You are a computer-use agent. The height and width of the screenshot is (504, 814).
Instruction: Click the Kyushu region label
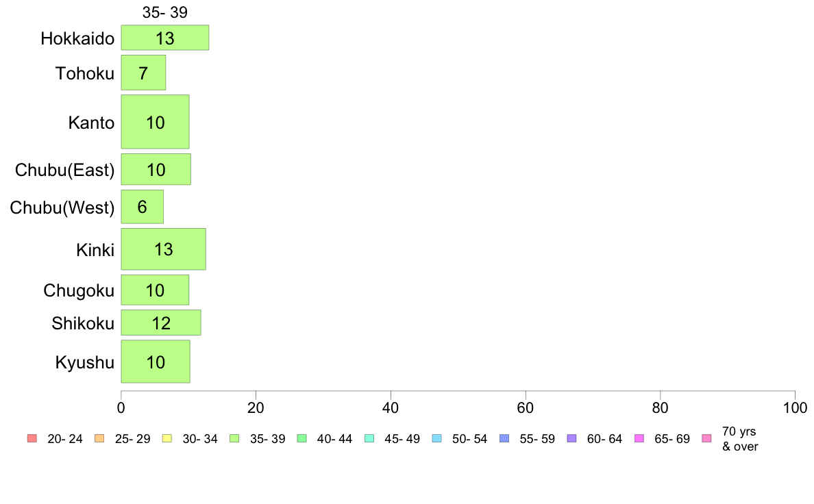click(x=84, y=362)
